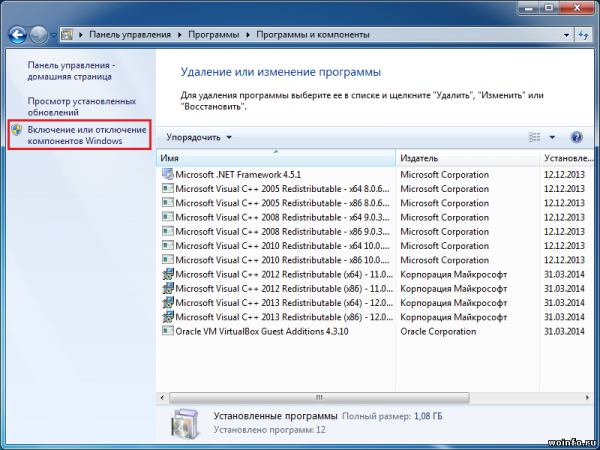Viewport: 600px width, 450px height.
Task: Click 'Microsoft Visual C++ 2013 Redistributable (x64)' name
Action: 284,303
